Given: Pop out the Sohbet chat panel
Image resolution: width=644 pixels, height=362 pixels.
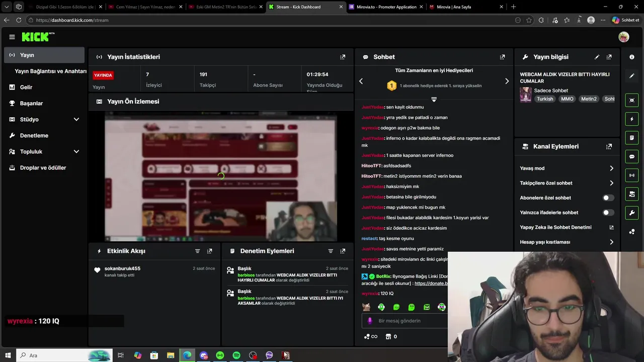Looking at the screenshot, I should [502, 57].
